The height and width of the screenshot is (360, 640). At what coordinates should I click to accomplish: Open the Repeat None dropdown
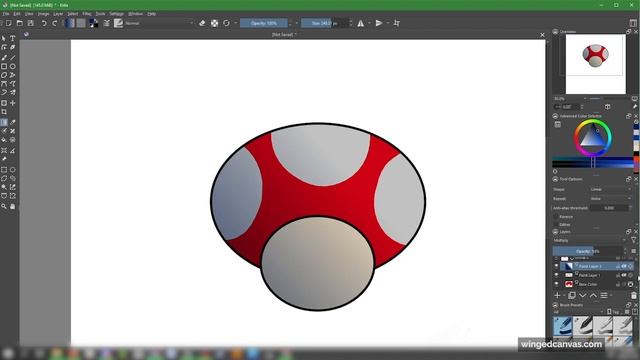click(x=610, y=198)
